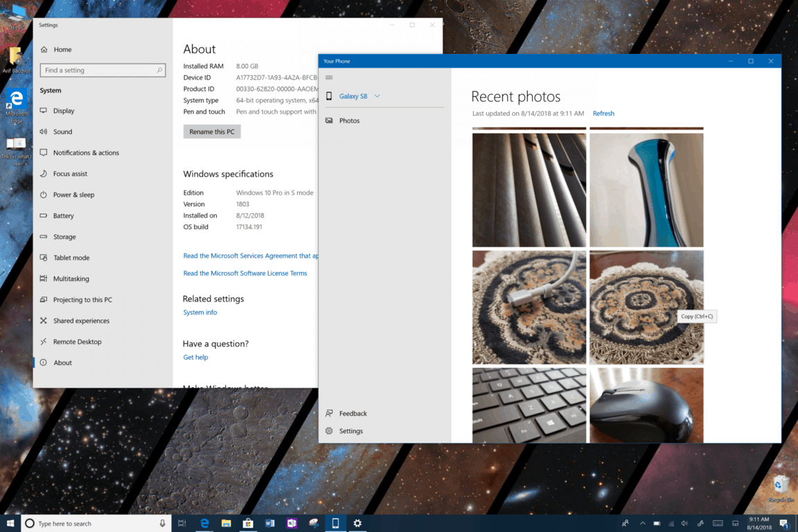
Task: Open Projecting to this PC settings
Action: 82,300
